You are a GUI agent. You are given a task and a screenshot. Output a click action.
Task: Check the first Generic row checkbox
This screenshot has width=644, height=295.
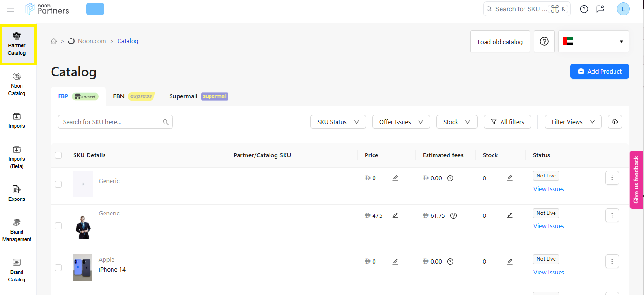[58, 184]
